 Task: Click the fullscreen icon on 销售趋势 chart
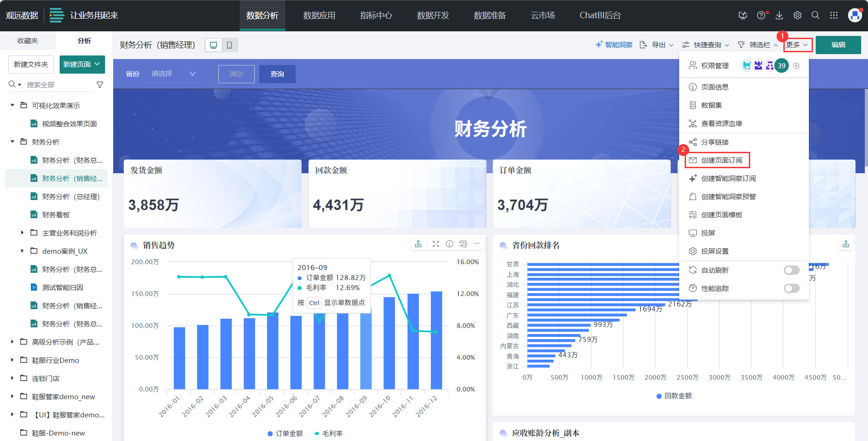[x=435, y=244]
